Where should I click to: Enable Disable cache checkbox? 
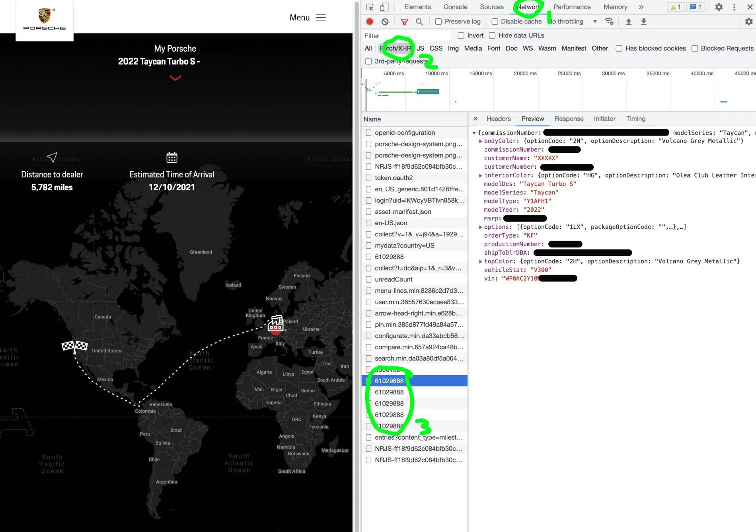tap(495, 21)
